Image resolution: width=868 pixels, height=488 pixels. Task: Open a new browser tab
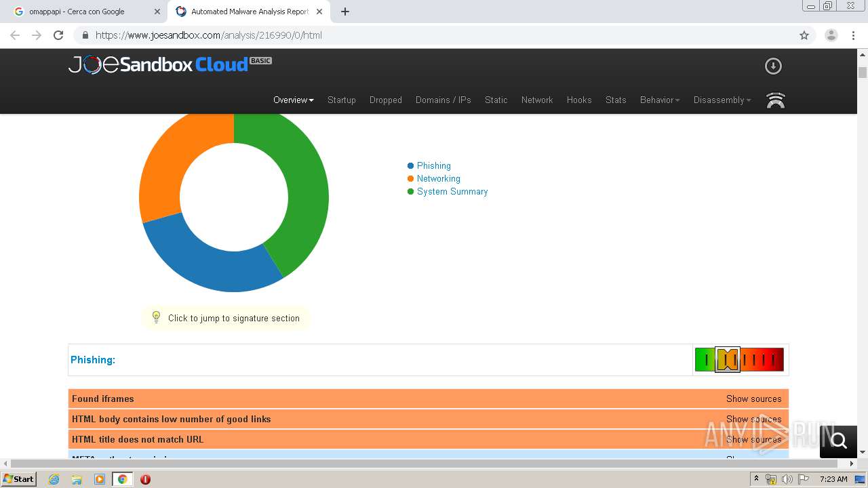click(x=345, y=12)
